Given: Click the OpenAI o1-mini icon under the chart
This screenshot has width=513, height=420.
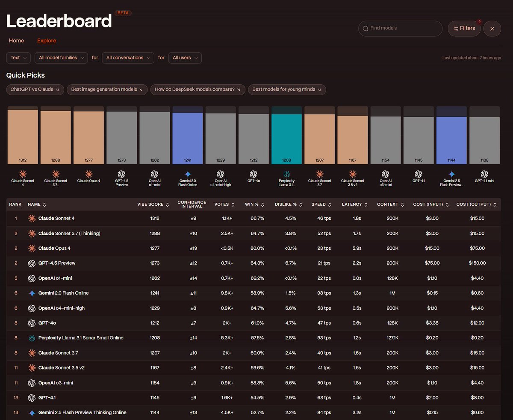Looking at the screenshot, I should (154, 174).
